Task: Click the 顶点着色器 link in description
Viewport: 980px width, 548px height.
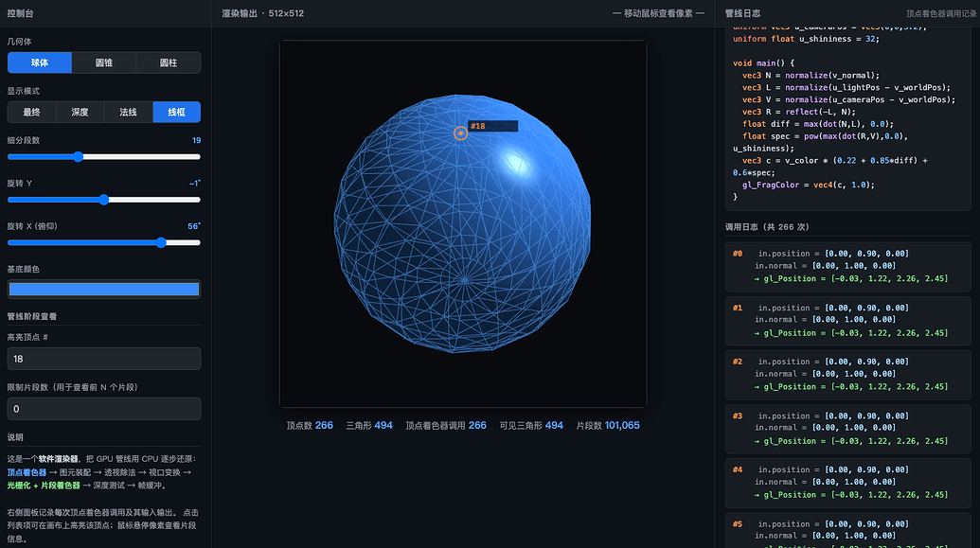Action: pos(27,472)
